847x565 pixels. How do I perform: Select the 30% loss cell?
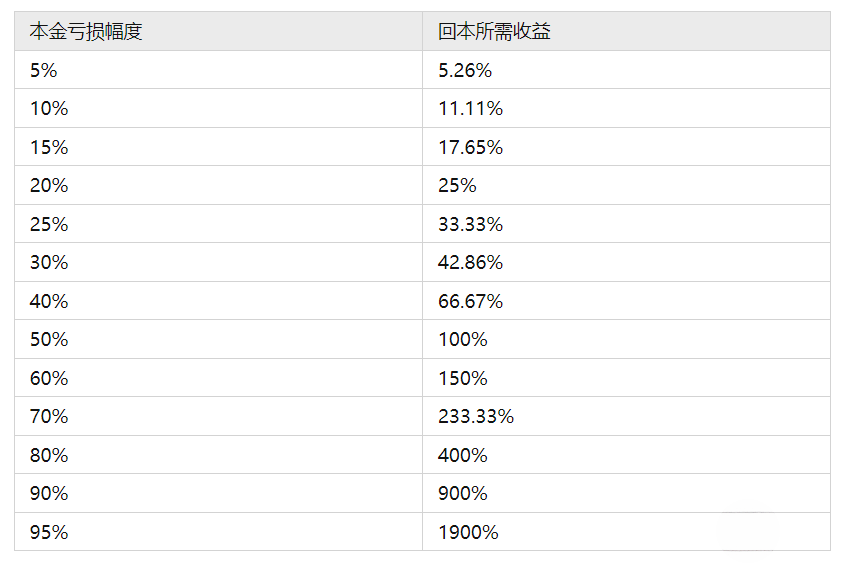point(49,263)
